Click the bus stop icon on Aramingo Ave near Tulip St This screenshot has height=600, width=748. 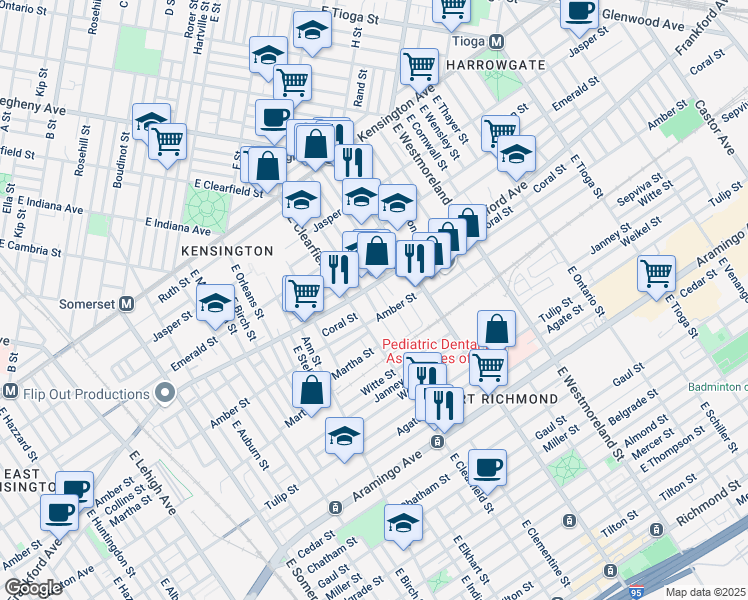335,508
